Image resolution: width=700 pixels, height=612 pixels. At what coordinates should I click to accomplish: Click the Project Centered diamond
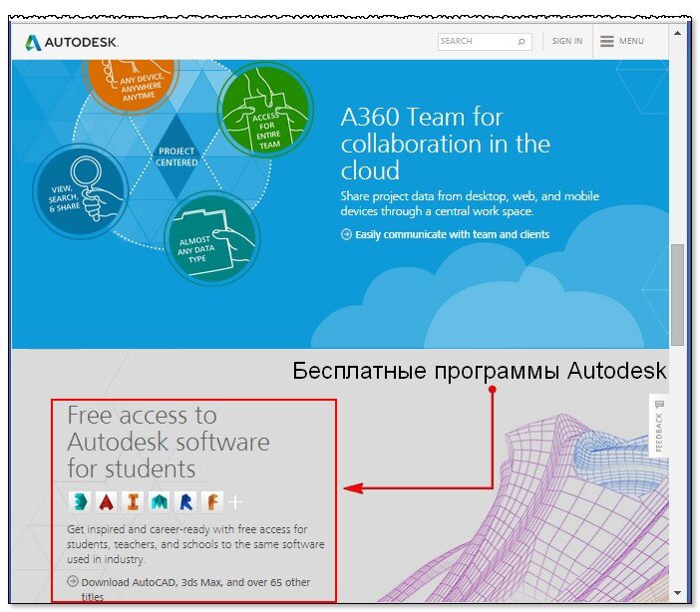(176, 156)
